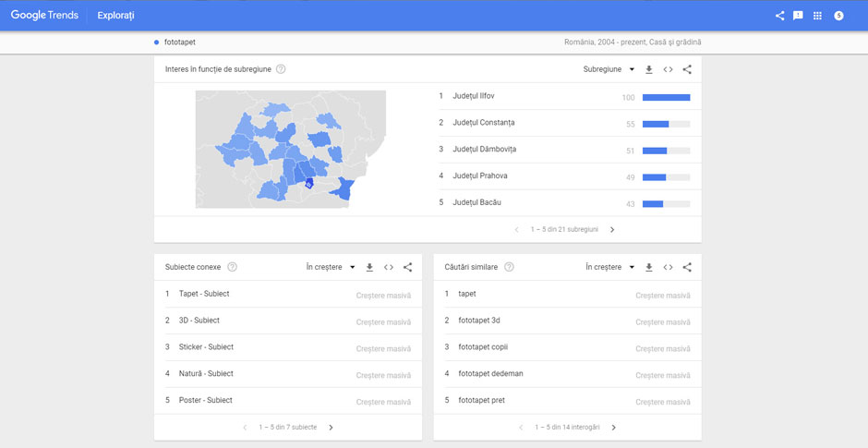Click the fototapet search term label

tap(180, 42)
